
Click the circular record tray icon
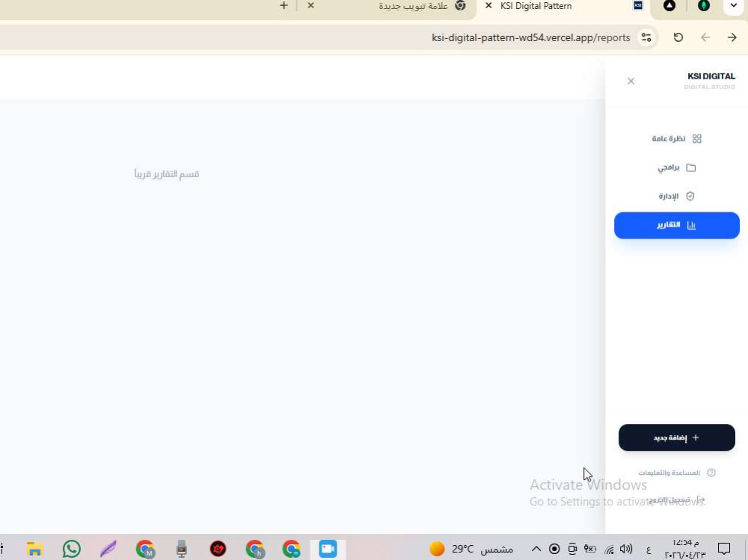coord(554,549)
